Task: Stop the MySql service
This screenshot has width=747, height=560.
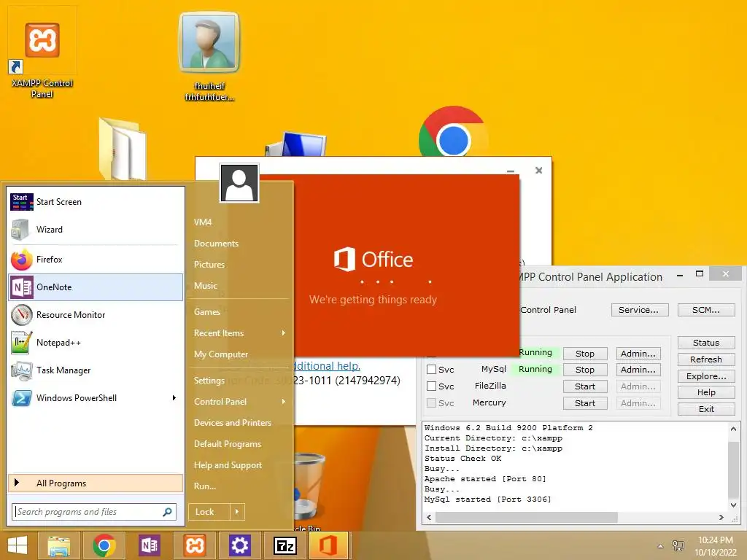Action: pos(585,370)
